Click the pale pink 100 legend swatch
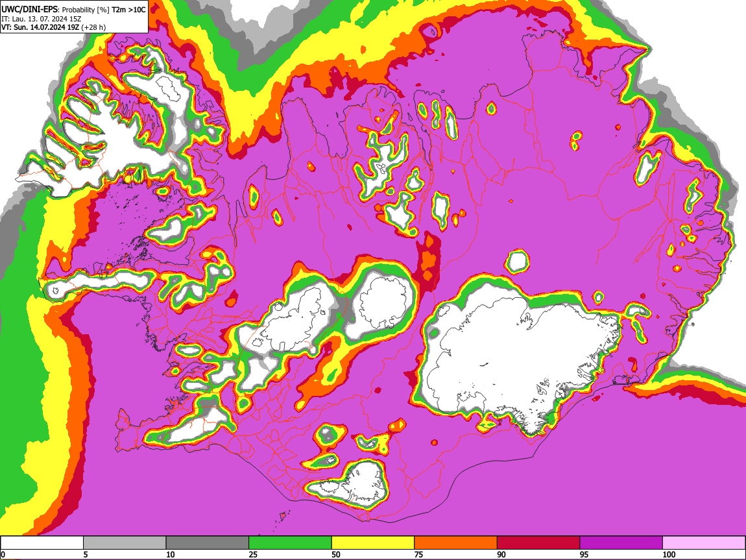Viewport: 746px width, 560px height. click(x=704, y=543)
